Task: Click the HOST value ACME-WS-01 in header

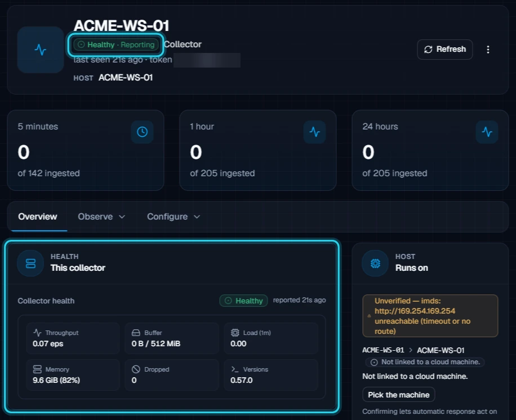Action: pos(126,78)
